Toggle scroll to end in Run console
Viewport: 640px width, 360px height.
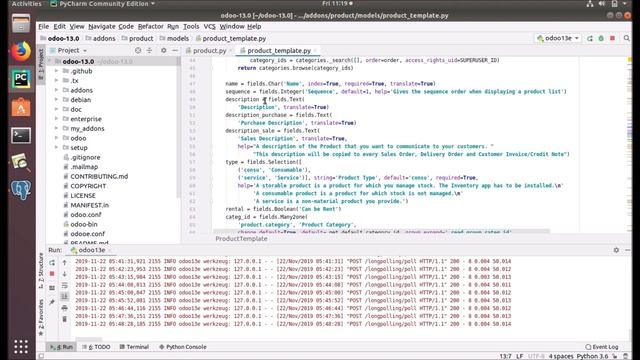(x=64, y=296)
